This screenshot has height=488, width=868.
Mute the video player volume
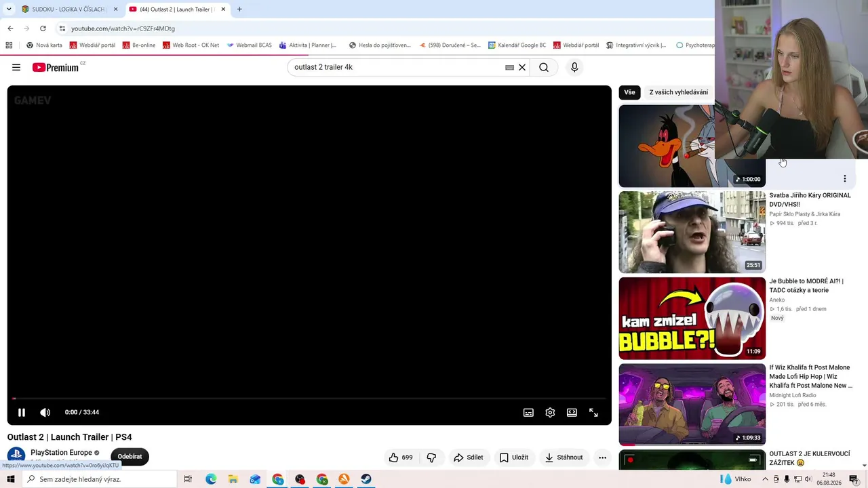(x=45, y=412)
